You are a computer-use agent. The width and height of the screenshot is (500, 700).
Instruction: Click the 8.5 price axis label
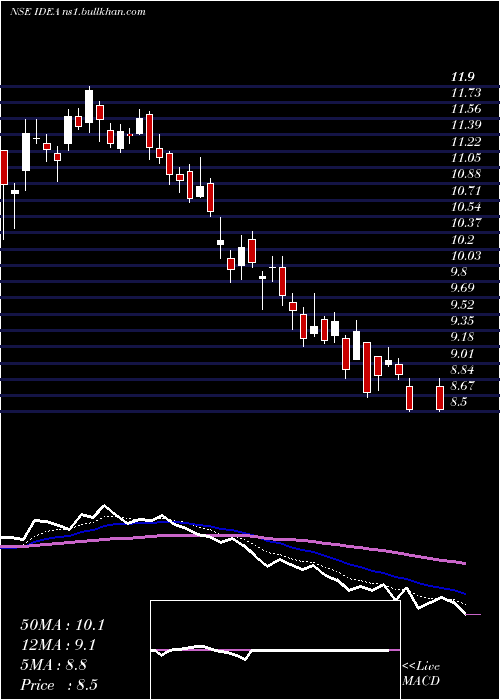(x=459, y=402)
